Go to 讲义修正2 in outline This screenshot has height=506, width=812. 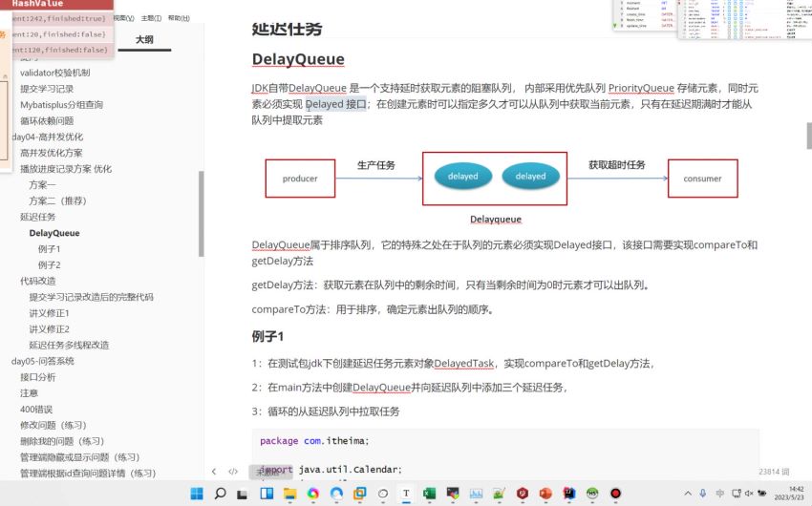pyautogui.click(x=49, y=329)
